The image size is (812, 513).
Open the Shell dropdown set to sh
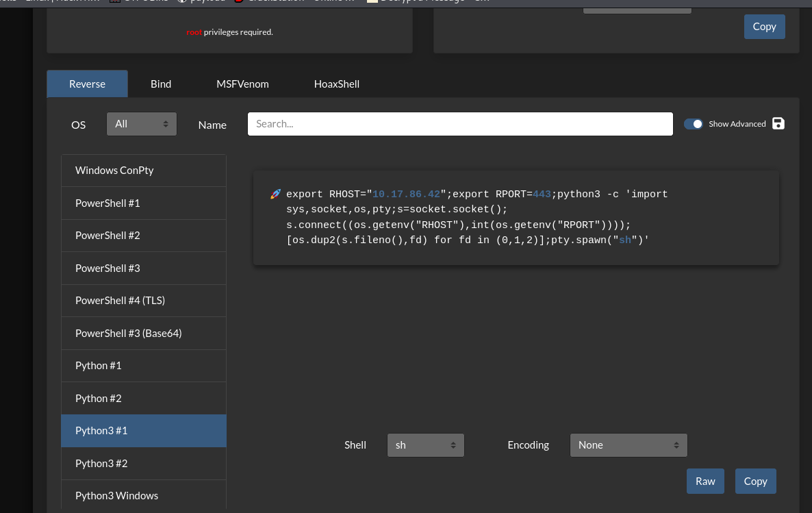pos(426,445)
